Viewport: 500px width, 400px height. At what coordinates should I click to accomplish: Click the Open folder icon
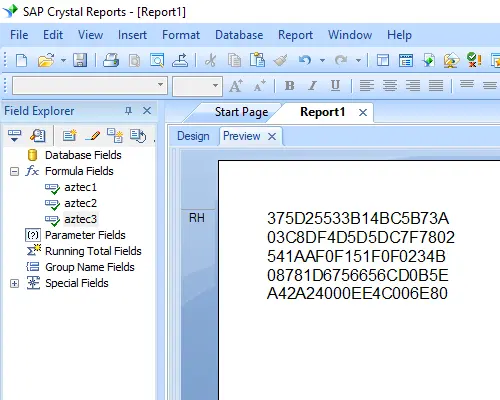click(46, 61)
